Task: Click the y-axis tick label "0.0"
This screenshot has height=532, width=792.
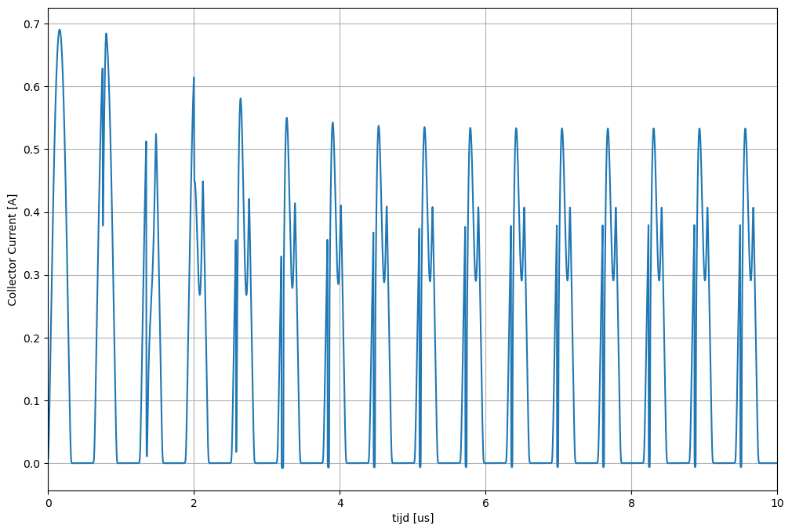Action: pyautogui.click(x=31, y=464)
